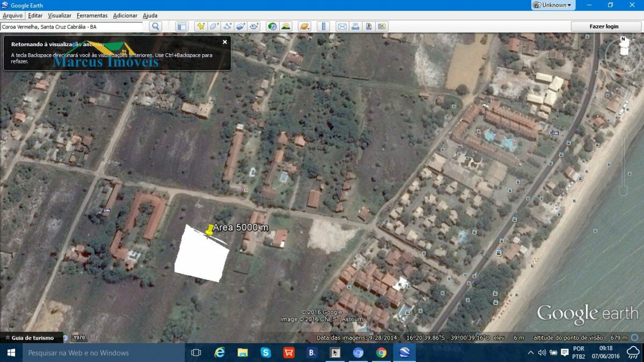Toggle sunlight across the landscape
The image size is (644, 362).
coord(286,26)
